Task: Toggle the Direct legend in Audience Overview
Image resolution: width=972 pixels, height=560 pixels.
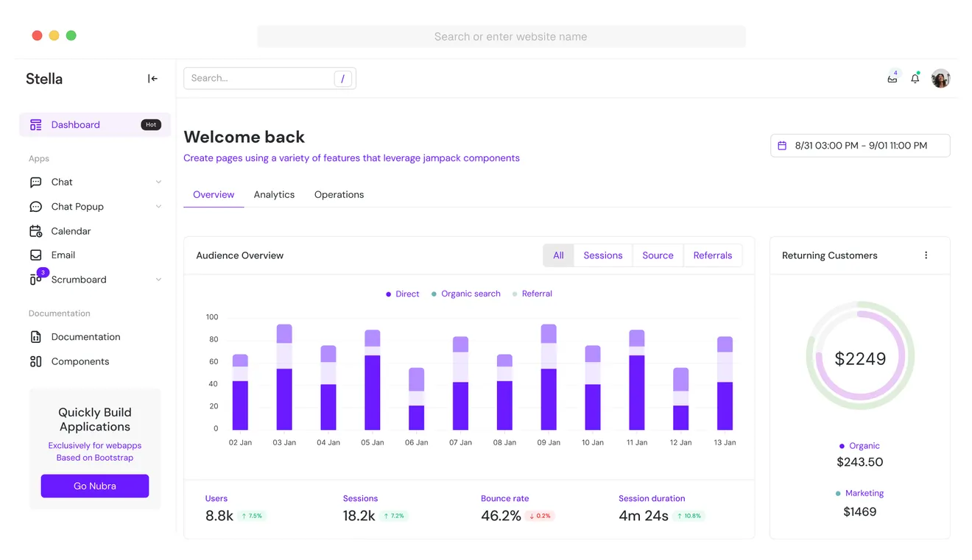Action: pos(402,293)
